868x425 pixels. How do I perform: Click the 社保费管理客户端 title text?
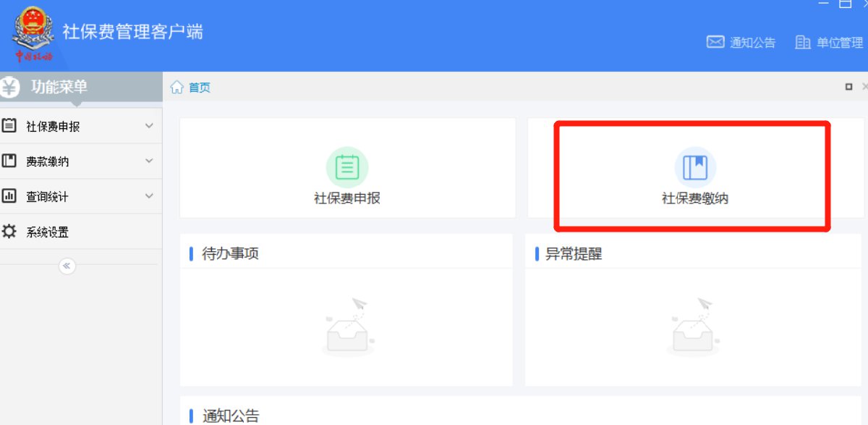click(133, 32)
